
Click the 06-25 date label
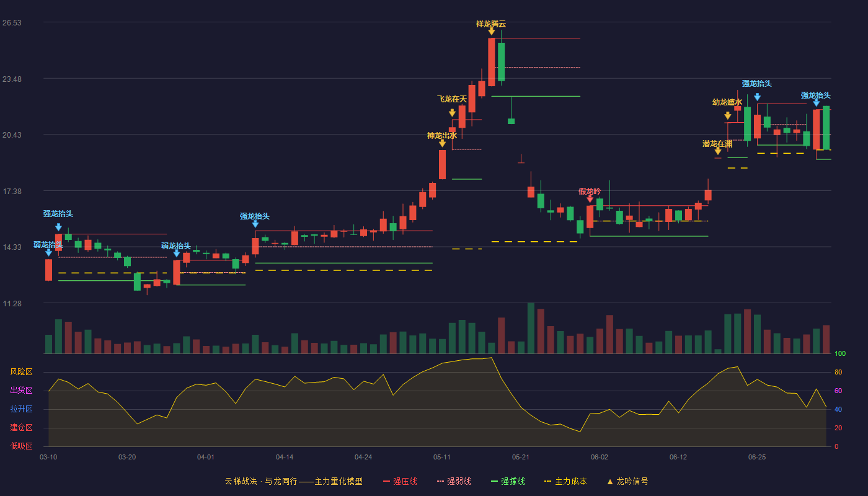[x=757, y=457]
